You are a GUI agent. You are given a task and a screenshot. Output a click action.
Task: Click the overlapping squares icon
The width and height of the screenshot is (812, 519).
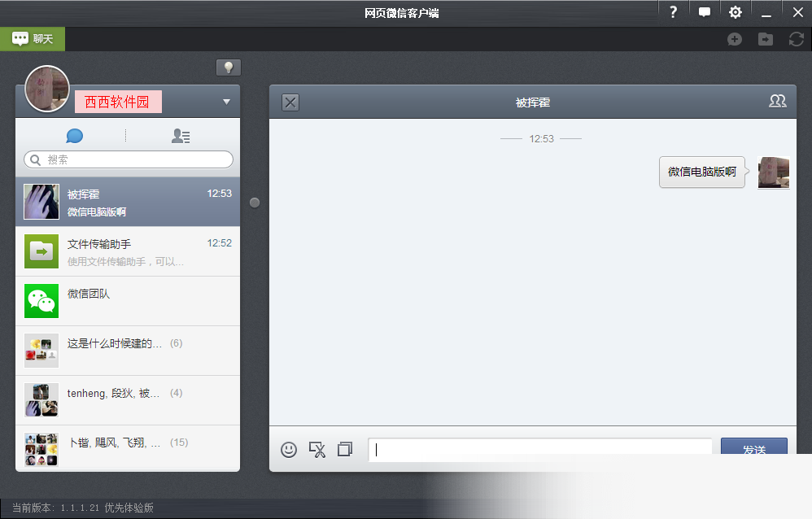(x=345, y=449)
